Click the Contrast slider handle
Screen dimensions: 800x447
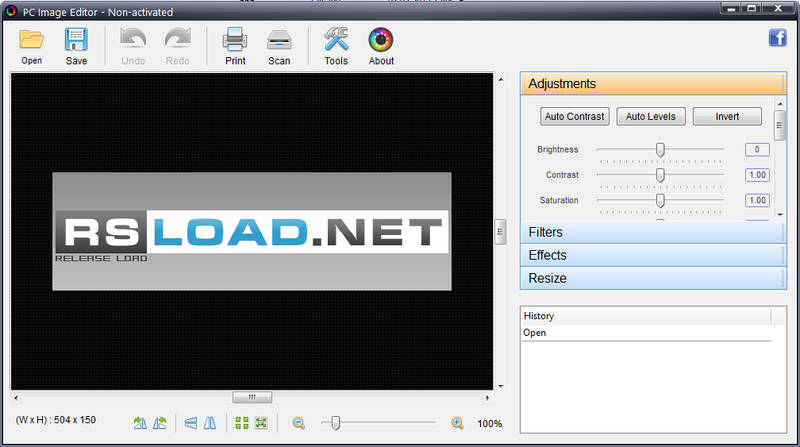click(660, 175)
